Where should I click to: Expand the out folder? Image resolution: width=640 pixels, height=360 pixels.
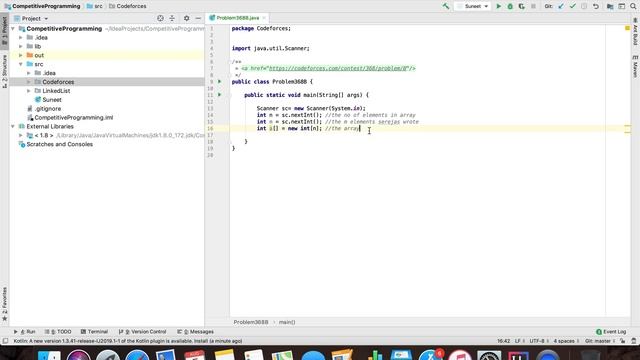tap(21, 56)
